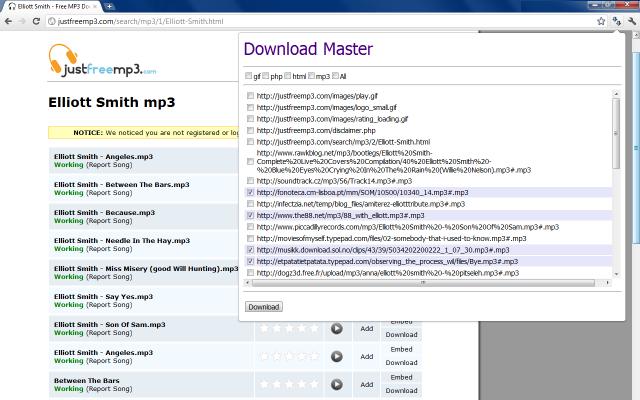Reload the page with the refresh icon
Screen dimensions: 640x400
point(36,21)
